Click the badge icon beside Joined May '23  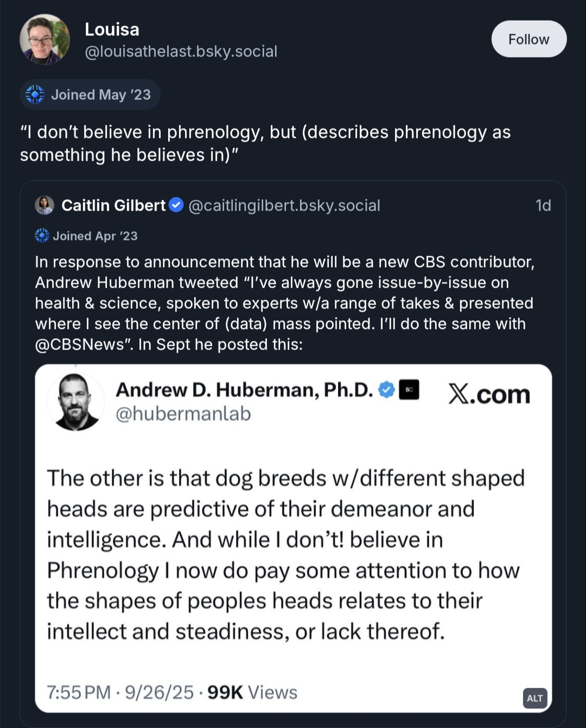click(x=35, y=94)
